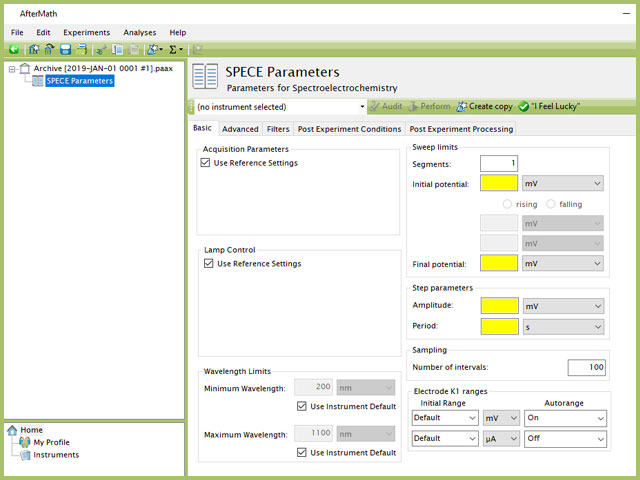The image size is (640, 480).
Task: Minimize the AfterMath window
Action: (627, 13)
